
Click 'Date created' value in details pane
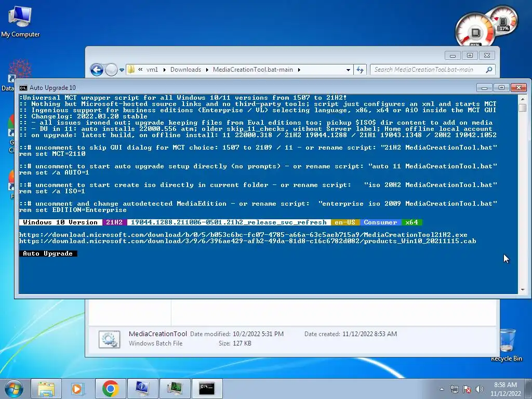coord(369,334)
